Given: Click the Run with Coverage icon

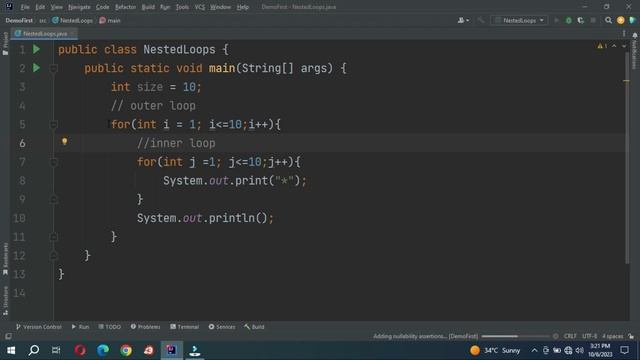Looking at the screenshot, I should coord(580,20).
